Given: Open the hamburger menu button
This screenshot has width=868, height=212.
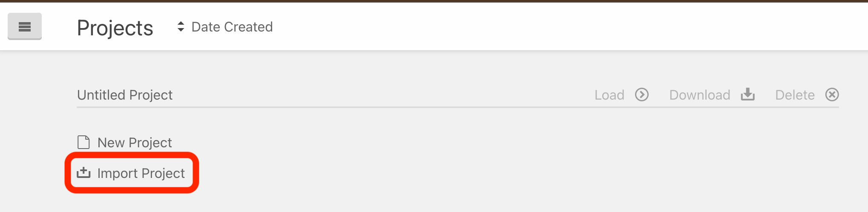Looking at the screenshot, I should pyautogui.click(x=25, y=26).
